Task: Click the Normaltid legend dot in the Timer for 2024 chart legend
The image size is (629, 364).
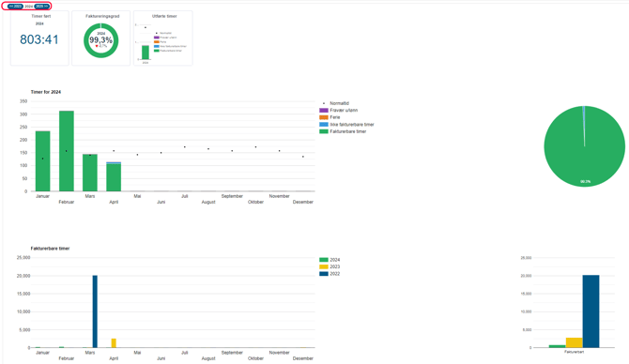Action: coord(324,103)
